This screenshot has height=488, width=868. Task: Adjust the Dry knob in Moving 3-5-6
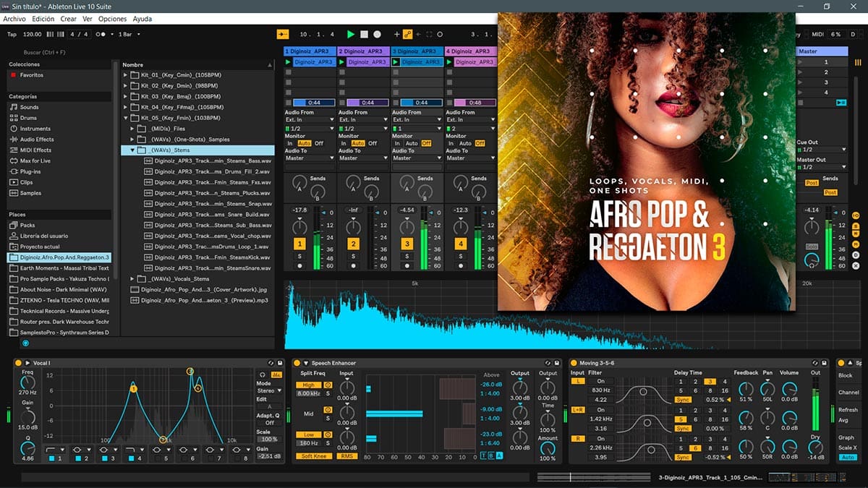(815, 446)
